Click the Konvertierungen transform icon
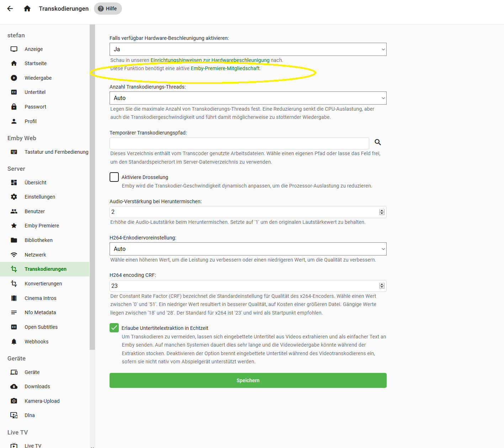504x448 pixels. (x=14, y=284)
